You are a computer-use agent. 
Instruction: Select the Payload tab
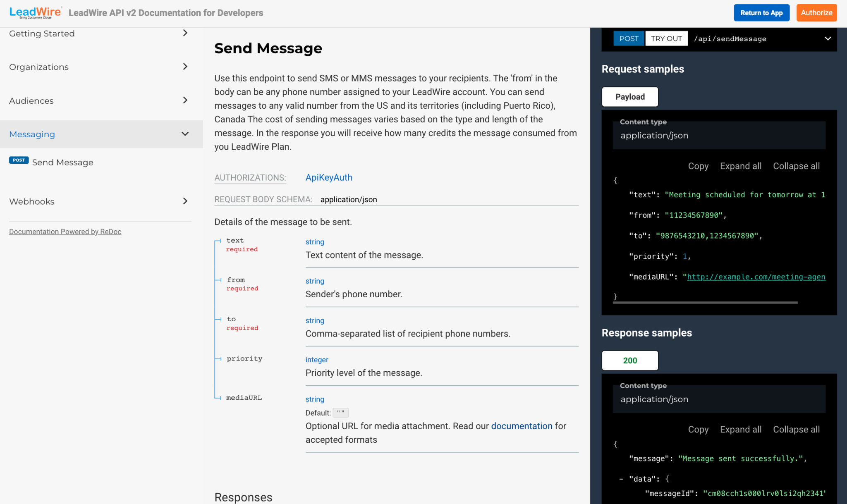pos(630,97)
